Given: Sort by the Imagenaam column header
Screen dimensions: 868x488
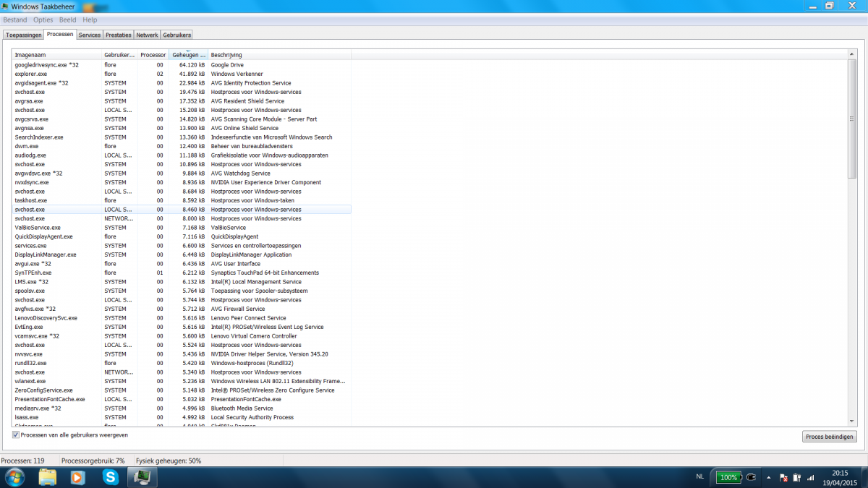Looking at the screenshot, I should (57, 55).
